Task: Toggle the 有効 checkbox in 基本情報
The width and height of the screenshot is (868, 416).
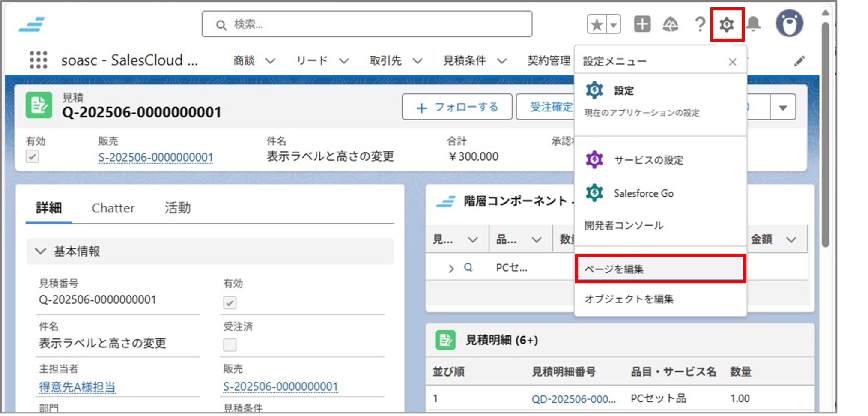Action: [x=230, y=303]
